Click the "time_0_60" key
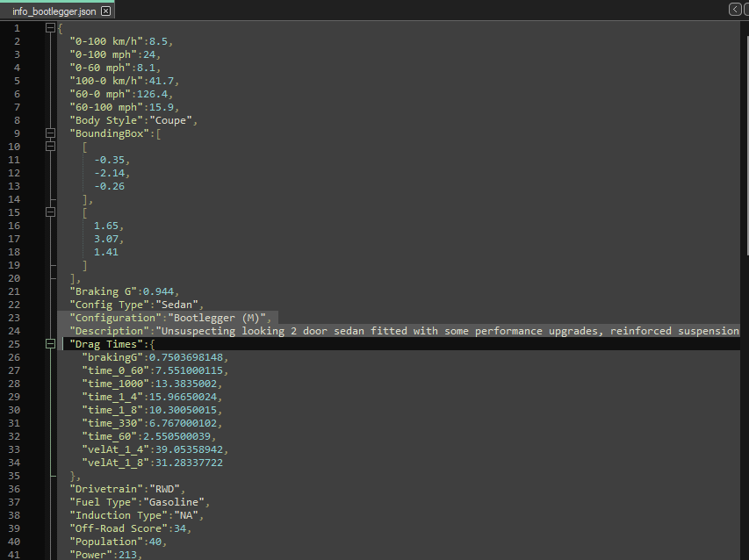749x560 pixels. [x=116, y=370]
